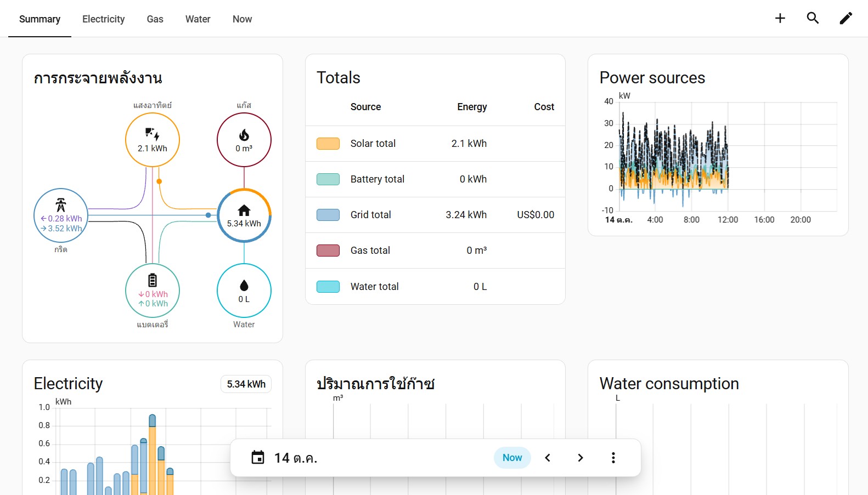Viewport: 868px width, 495px height.
Task: Click the Cost column header
Action: coord(544,107)
